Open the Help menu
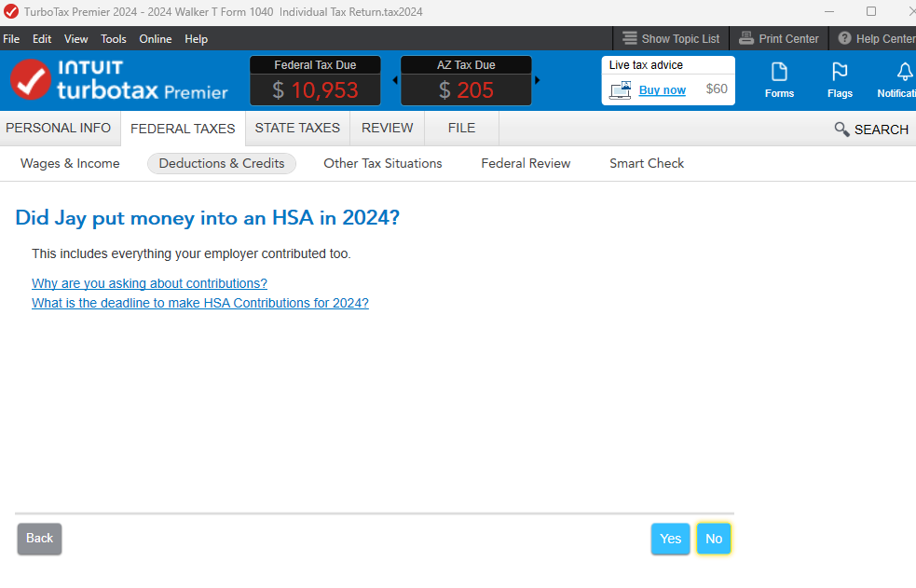Image resolution: width=916 pixels, height=588 pixels. [x=197, y=38]
